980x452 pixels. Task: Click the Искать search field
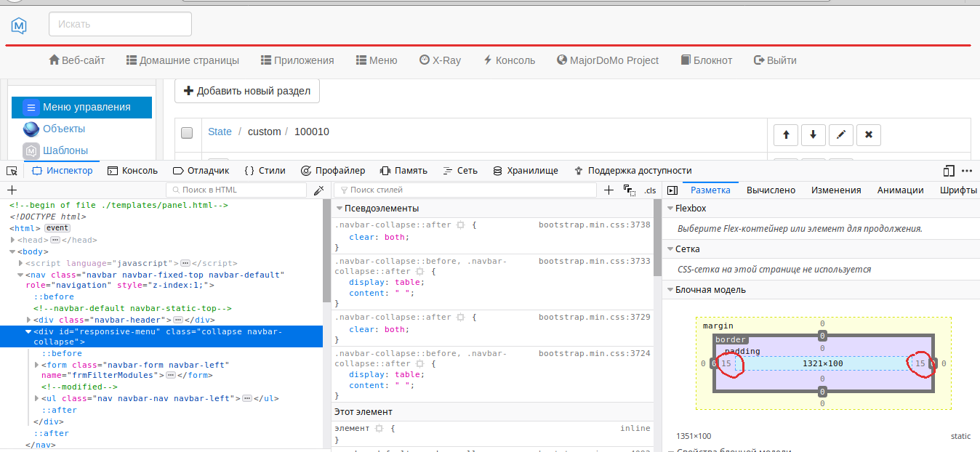tap(120, 24)
